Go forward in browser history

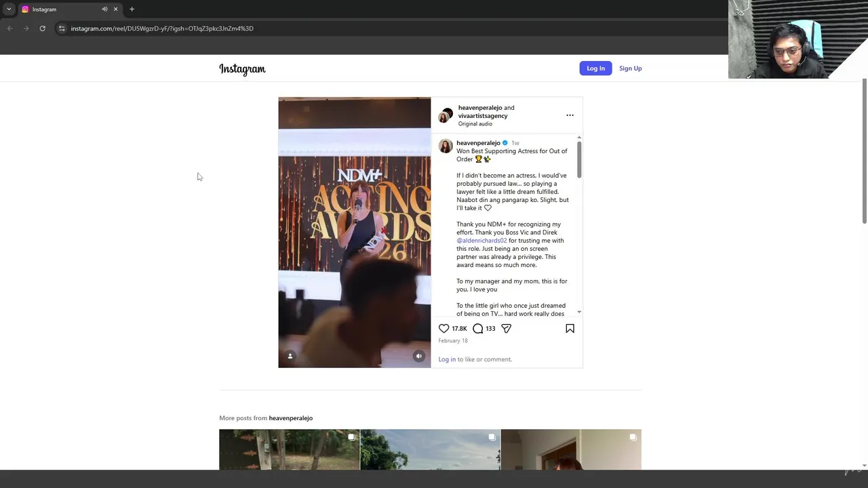coord(26,28)
